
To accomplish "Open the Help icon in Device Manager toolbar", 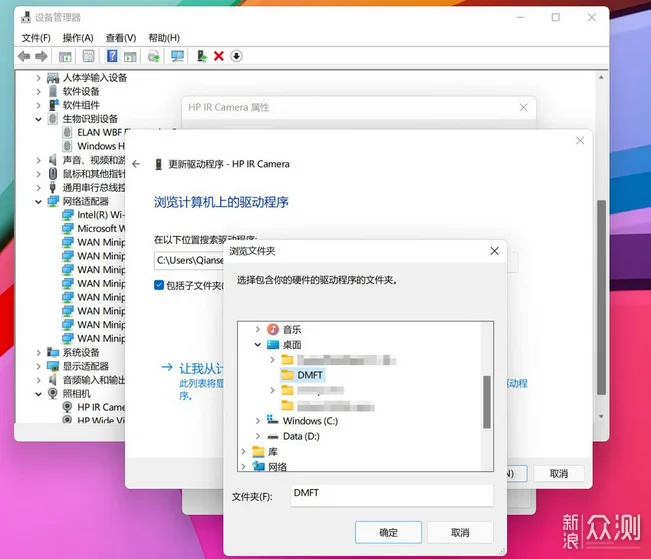I will [112, 56].
